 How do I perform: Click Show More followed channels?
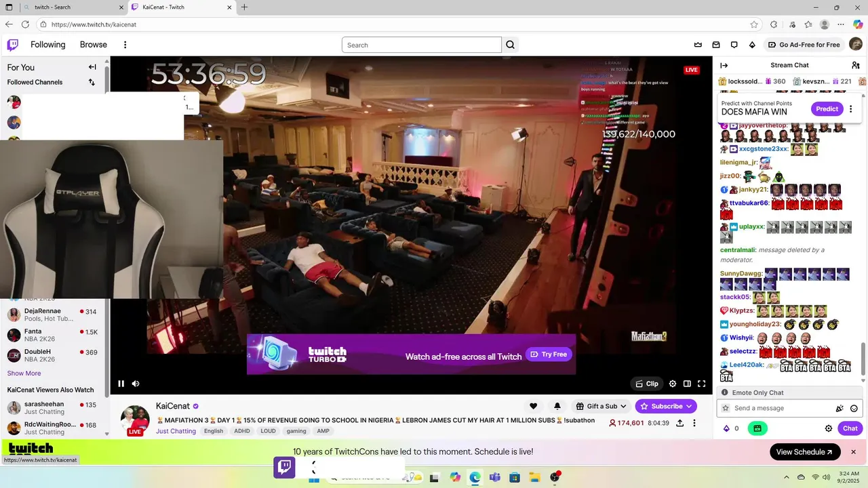pos(24,373)
